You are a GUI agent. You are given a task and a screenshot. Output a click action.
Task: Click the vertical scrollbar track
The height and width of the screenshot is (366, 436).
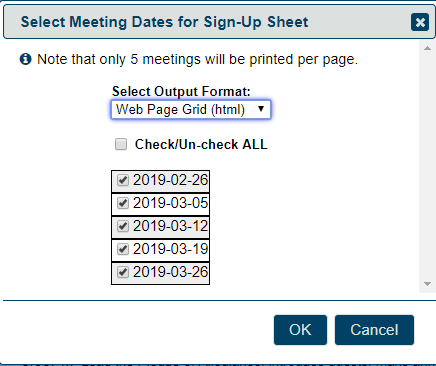tap(427, 166)
